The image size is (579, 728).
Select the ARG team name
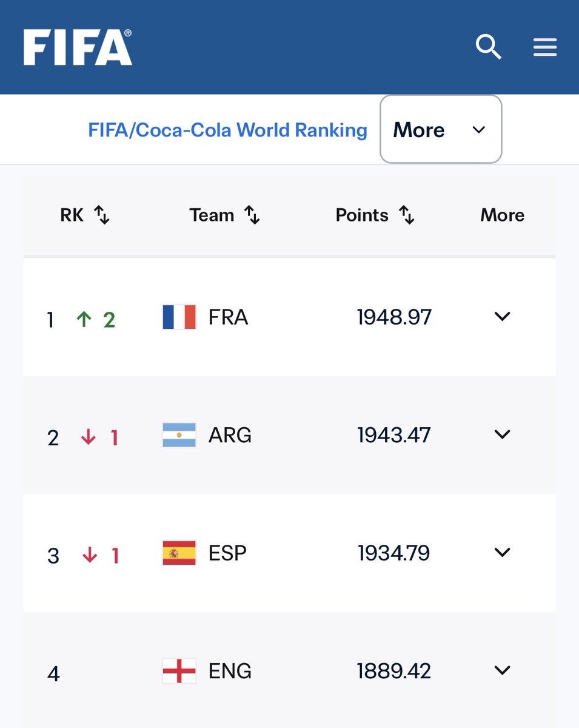pos(230,435)
